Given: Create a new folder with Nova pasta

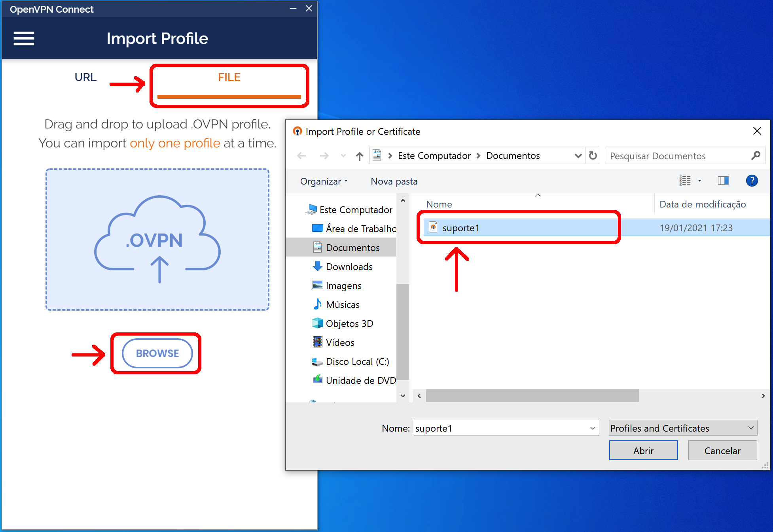Looking at the screenshot, I should 394,181.
